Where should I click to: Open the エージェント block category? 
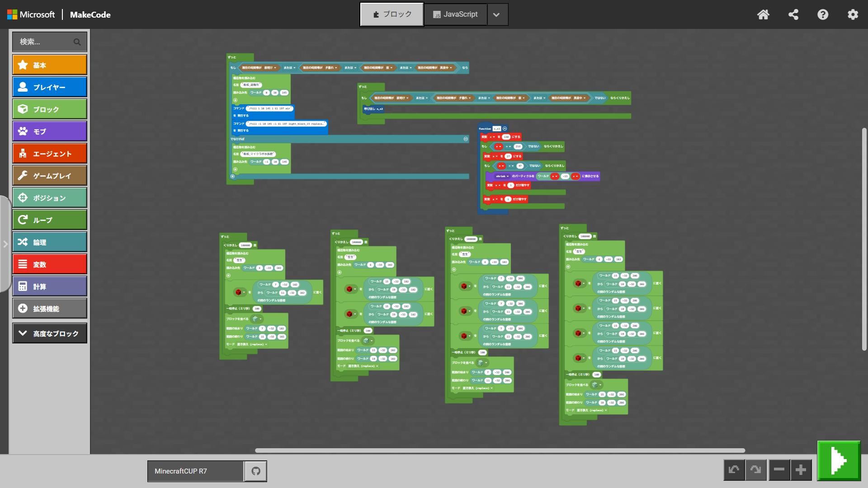point(50,154)
